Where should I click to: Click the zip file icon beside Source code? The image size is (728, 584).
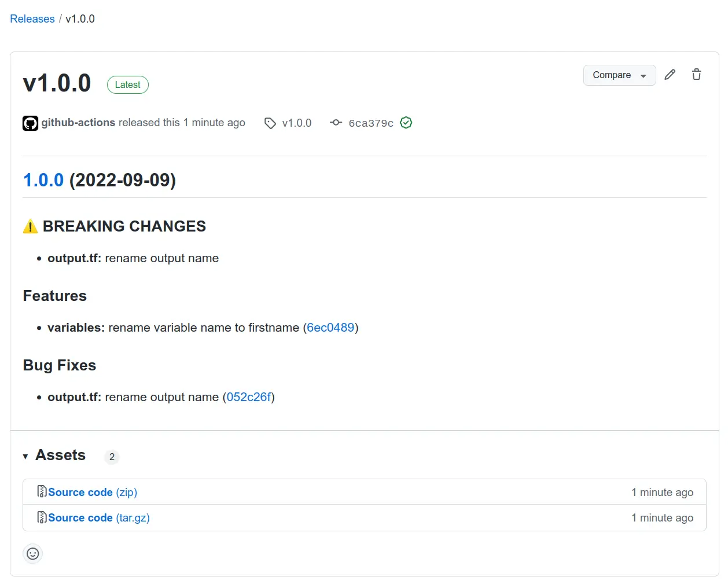tap(42, 491)
